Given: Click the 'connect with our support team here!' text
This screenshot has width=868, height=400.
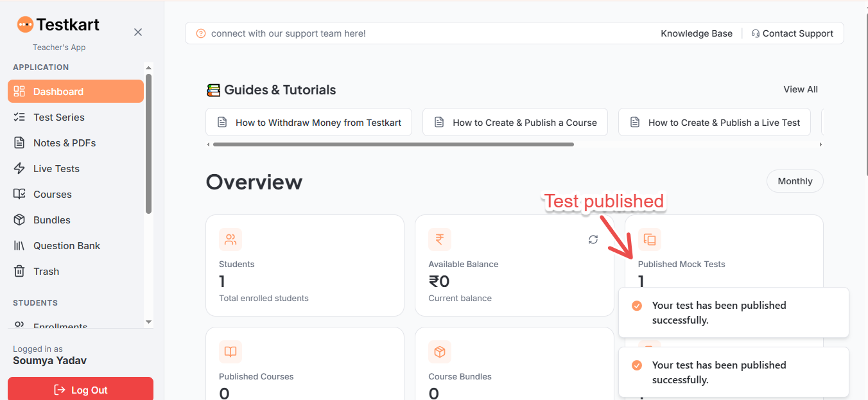Looking at the screenshot, I should pos(288,33).
